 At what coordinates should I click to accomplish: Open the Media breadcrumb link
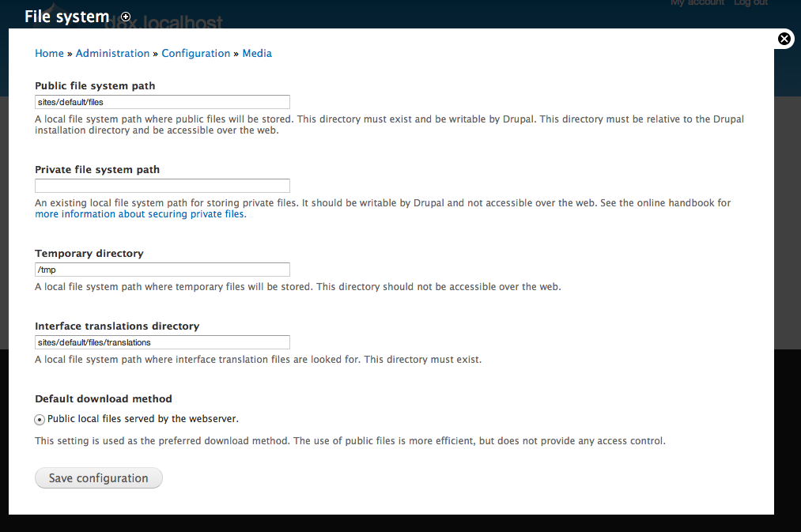[257, 54]
